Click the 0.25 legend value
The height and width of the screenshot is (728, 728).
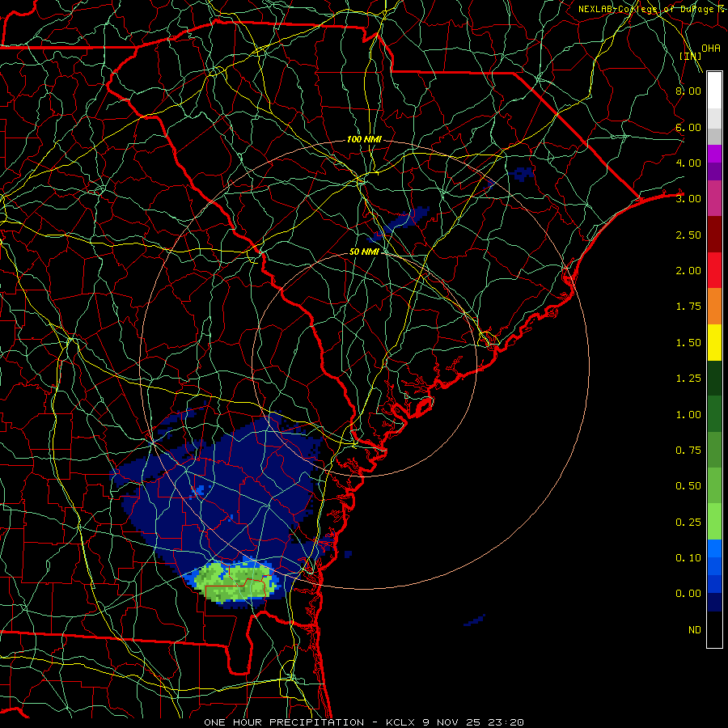click(688, 523)
